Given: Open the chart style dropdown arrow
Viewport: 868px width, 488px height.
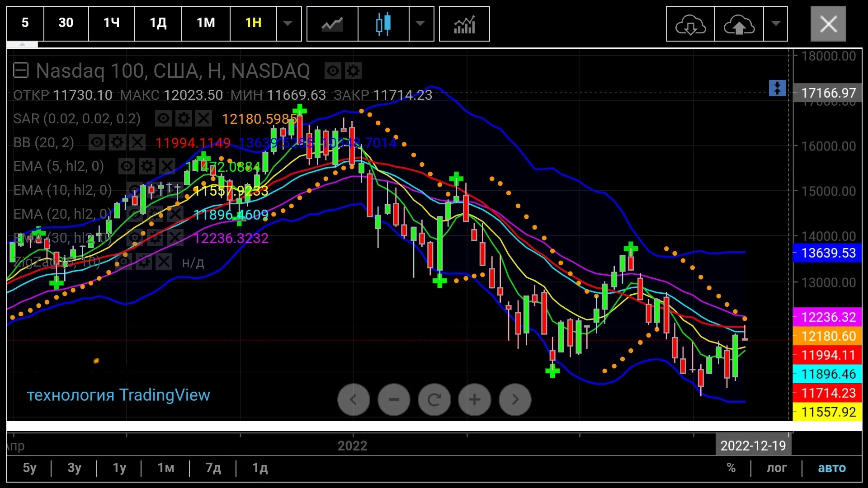Looking at the screenshot, I should tap(420, 24).
